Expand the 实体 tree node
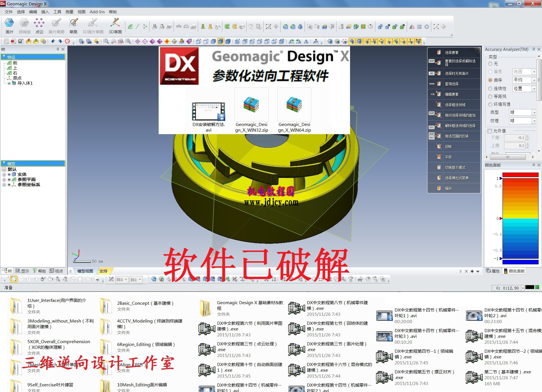This screenshot has height=392, width=542. click(x=4, y=175)
